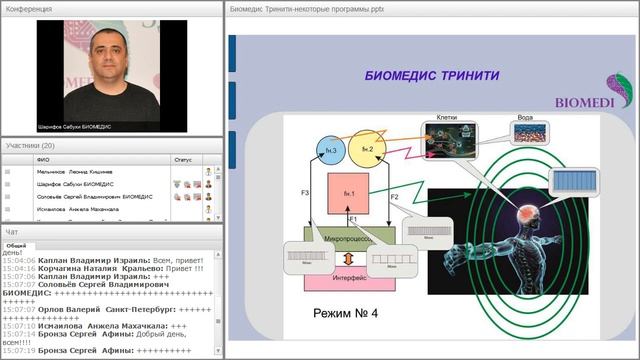Click the human body image on the slide
The width and height of the screenshot is (640, 360).
[x=508, y=241]
